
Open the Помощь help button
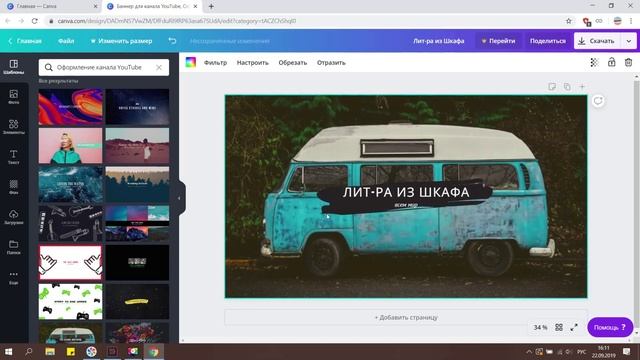pyautogui.click(x=610, y=327)
